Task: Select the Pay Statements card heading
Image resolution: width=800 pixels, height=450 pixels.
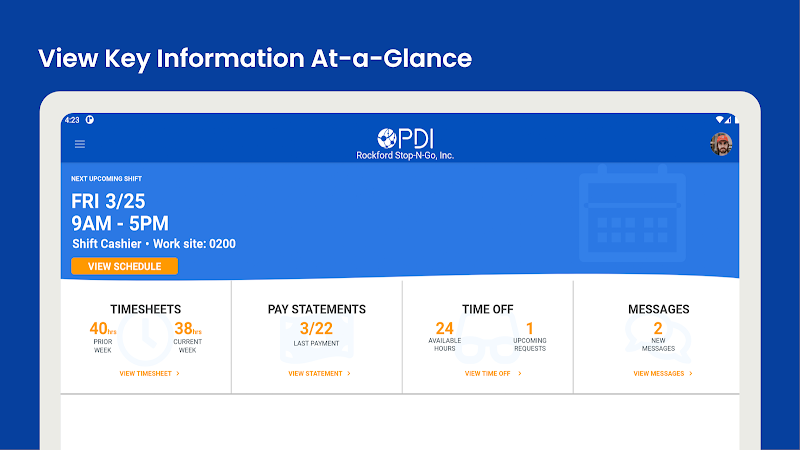Action: pos(317,309)
